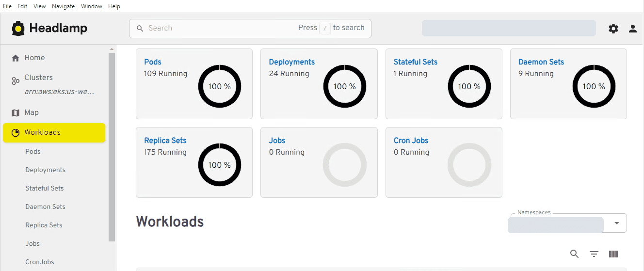This screenshot has width=644, height=271.
Task: Click the Replica Sets 100% progress ring
Action: tap(220, 165)
